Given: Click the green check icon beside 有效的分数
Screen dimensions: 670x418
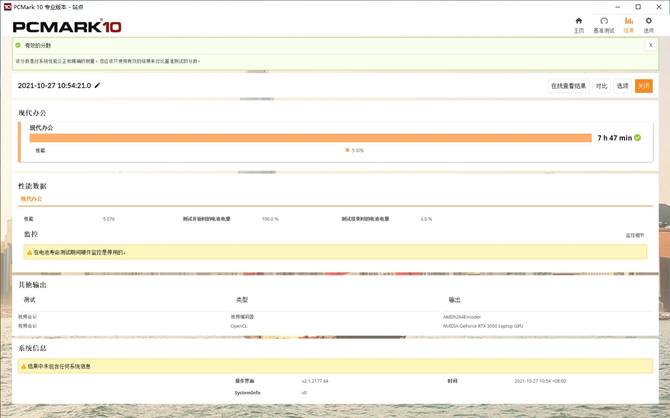Looking at the screenshot, I should (x=18, y=45).
